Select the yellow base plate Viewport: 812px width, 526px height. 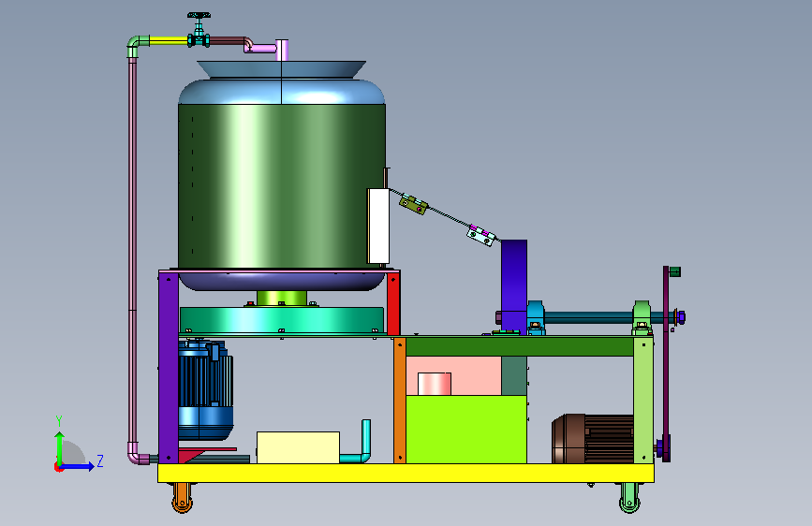(x=406, y=474)
